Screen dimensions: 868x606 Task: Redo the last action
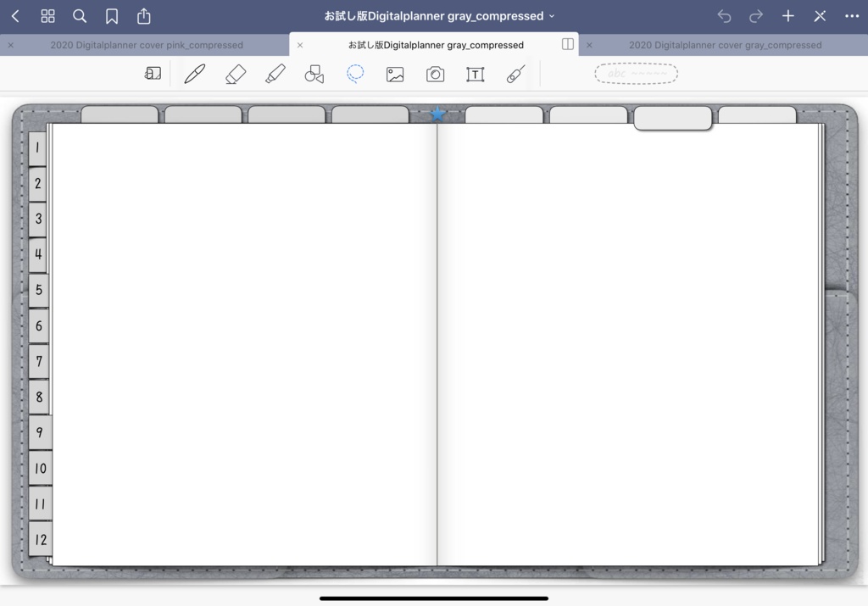tap(756, 16)
